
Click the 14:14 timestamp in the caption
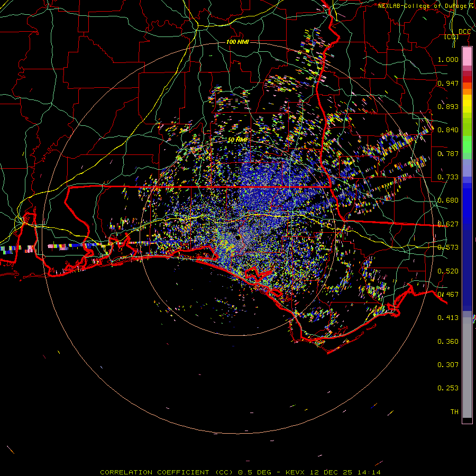369,472
